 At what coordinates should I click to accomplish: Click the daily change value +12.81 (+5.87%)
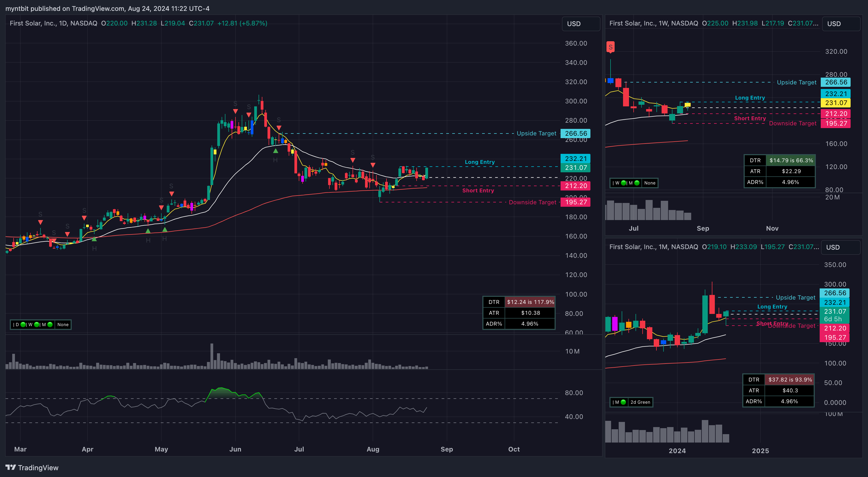[242, 23]
